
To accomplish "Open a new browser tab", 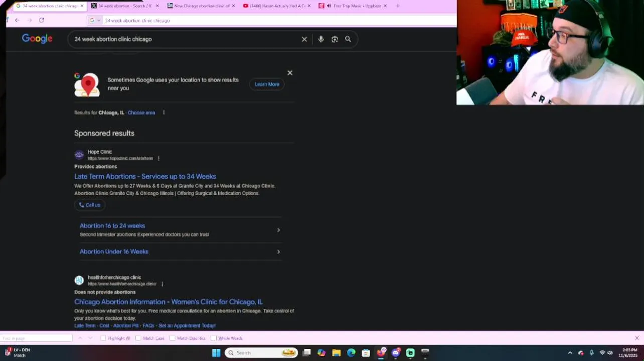I will click(398, 6).
